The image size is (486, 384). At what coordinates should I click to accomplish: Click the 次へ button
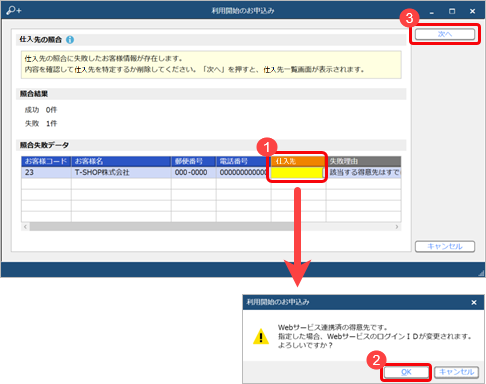(445, 34)
